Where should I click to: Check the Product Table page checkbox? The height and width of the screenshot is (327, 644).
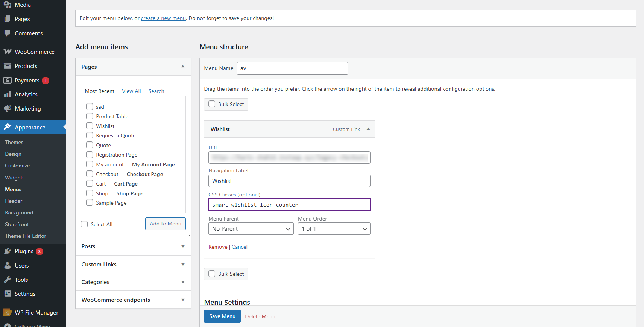coord(90,116)
